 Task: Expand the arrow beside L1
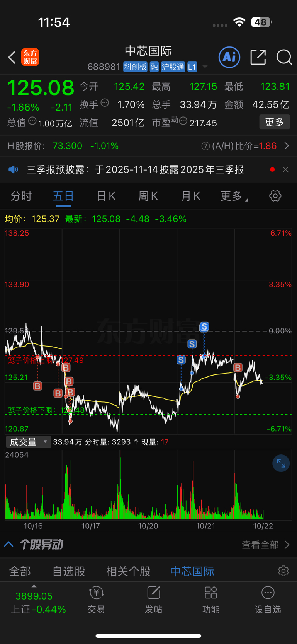pos(205,67)
